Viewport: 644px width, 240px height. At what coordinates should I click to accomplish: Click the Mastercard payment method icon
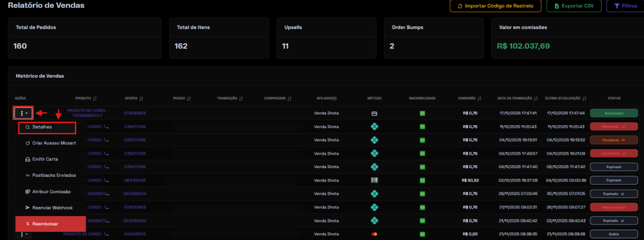[375, 234]
